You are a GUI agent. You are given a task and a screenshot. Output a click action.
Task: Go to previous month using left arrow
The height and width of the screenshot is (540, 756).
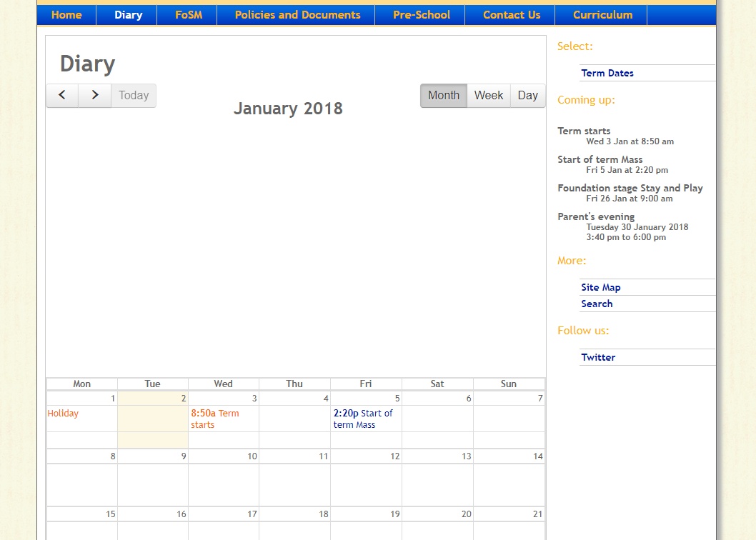(62, 96)
